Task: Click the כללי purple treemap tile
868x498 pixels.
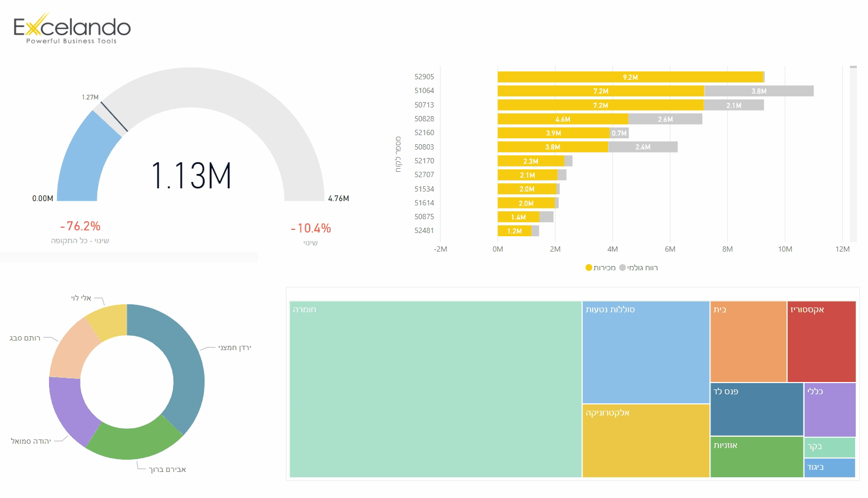Action: pyautogui.click(x=830, y=410)
